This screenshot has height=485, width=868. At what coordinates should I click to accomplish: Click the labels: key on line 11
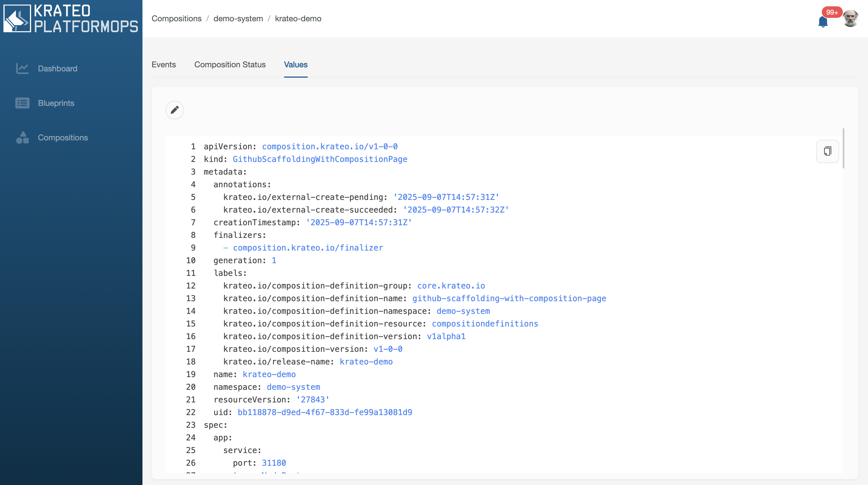(230, 273)
